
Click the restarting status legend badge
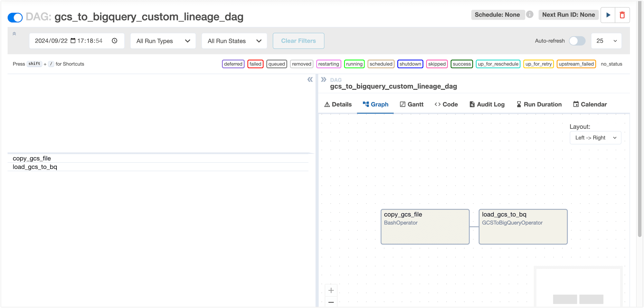(x=328, y=64)
